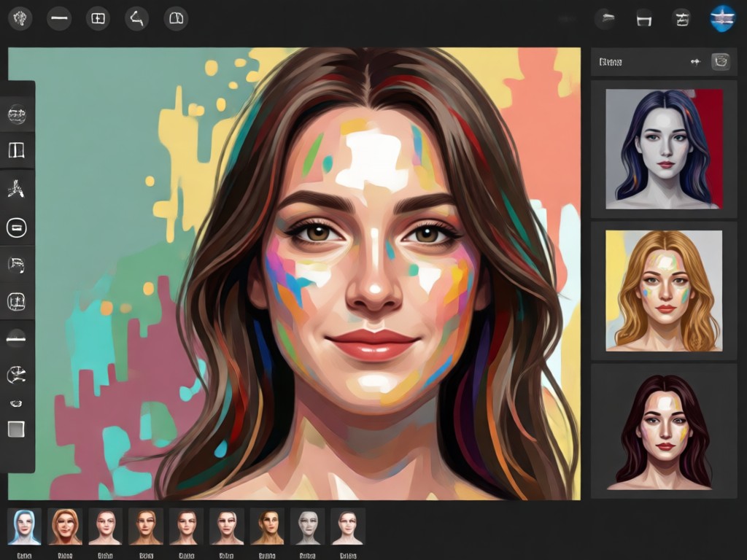Select the flag-shaped scribble tool in left toolbar
This screenshot has width=747, height=560.
(17, 264)
